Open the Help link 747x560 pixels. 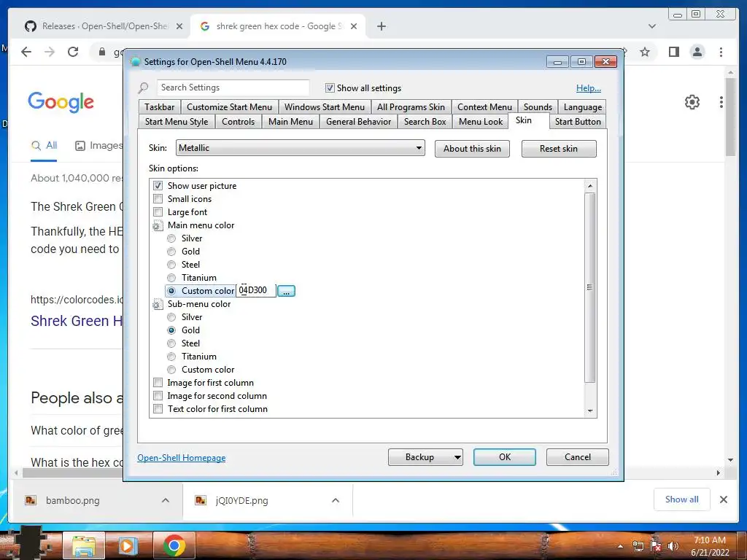589,88
